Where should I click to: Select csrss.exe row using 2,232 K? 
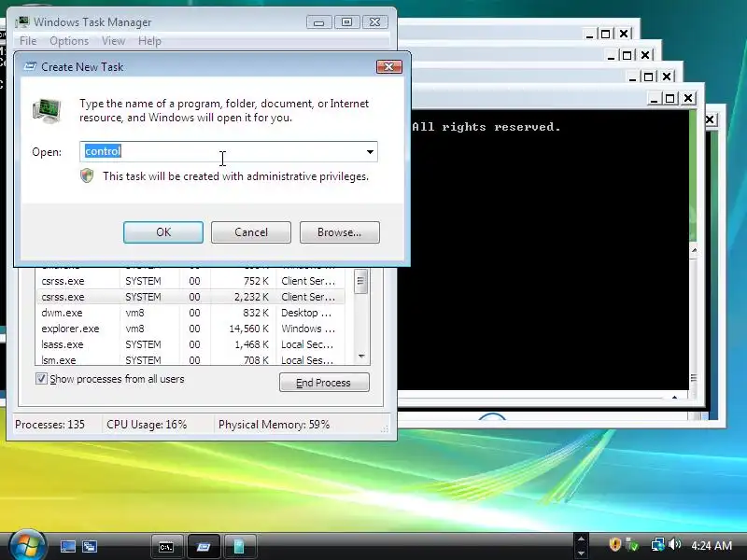pos(190,297)
